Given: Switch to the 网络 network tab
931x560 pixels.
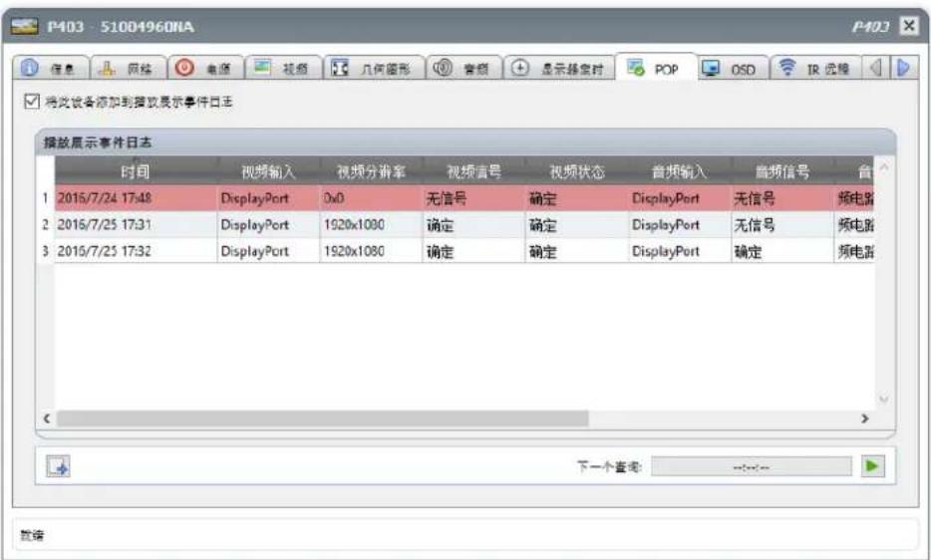Looking at the screenshot, I should pos(127,69).
